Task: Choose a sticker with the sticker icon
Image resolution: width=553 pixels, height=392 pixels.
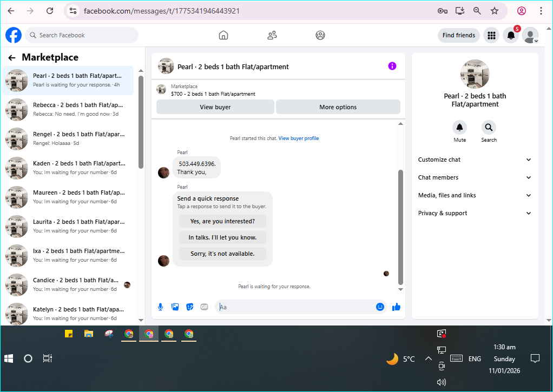Action: coord(190,307)
